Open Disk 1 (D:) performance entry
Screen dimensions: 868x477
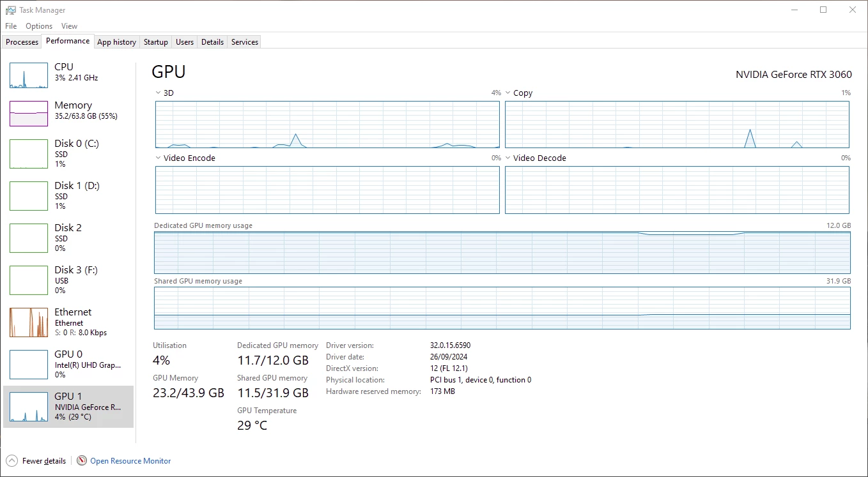[68, 195]
